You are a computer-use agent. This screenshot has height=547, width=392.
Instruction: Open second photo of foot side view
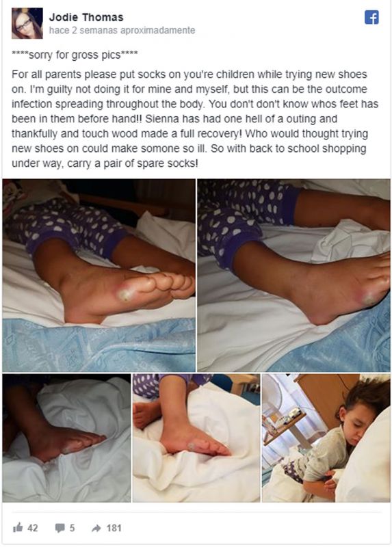294,276
